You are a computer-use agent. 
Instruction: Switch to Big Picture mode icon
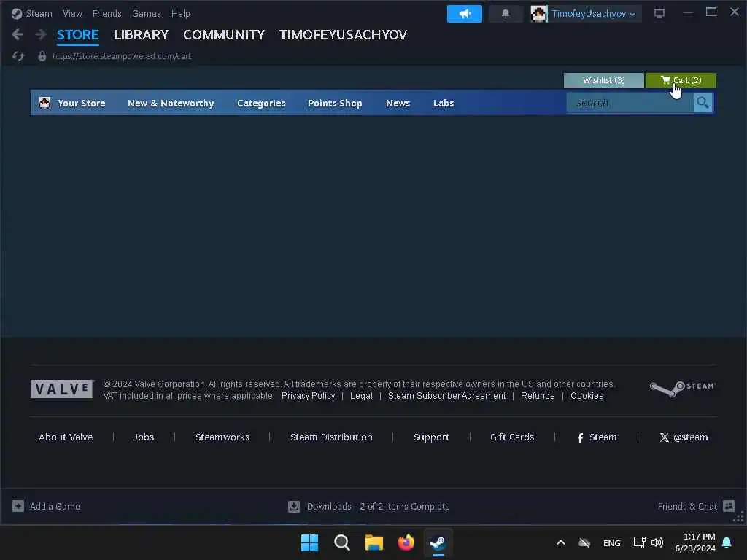point(659,14)
